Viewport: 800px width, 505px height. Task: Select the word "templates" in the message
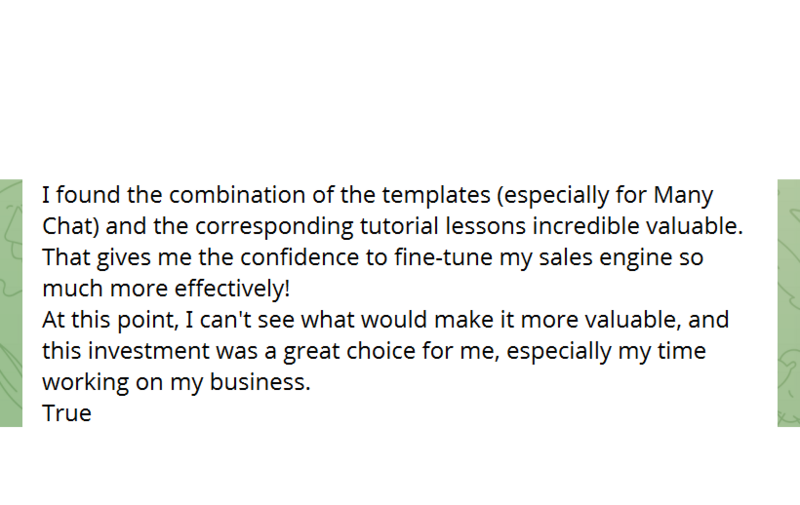[436, 195]
